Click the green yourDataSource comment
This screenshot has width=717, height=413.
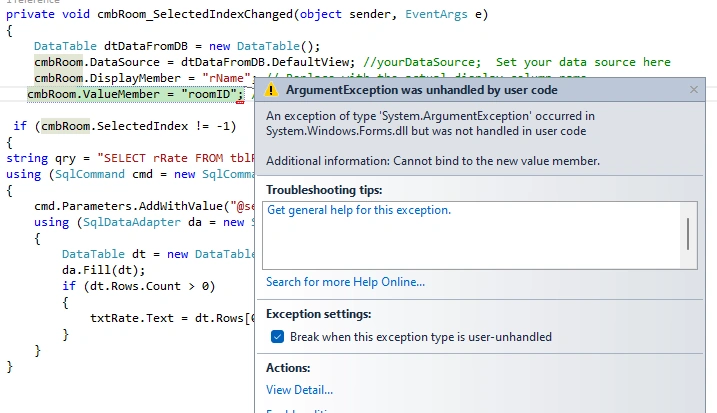pyautogui.click(x=517, y=62)
